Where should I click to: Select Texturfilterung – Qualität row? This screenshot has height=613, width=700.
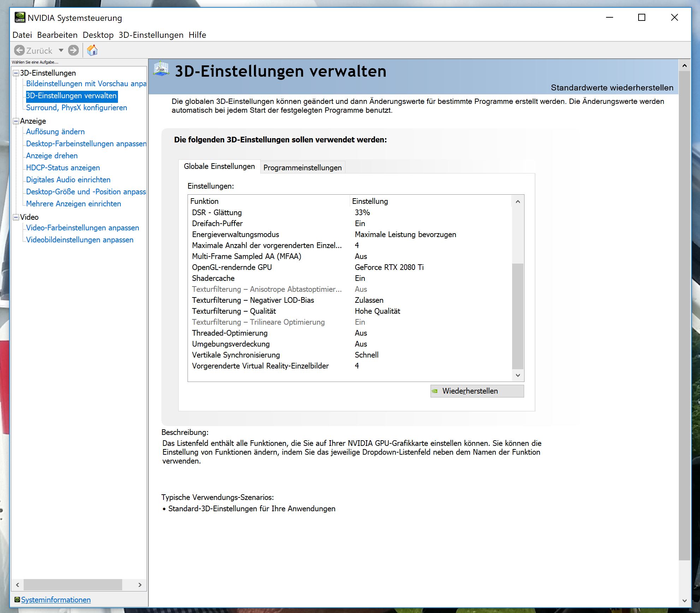350,311
